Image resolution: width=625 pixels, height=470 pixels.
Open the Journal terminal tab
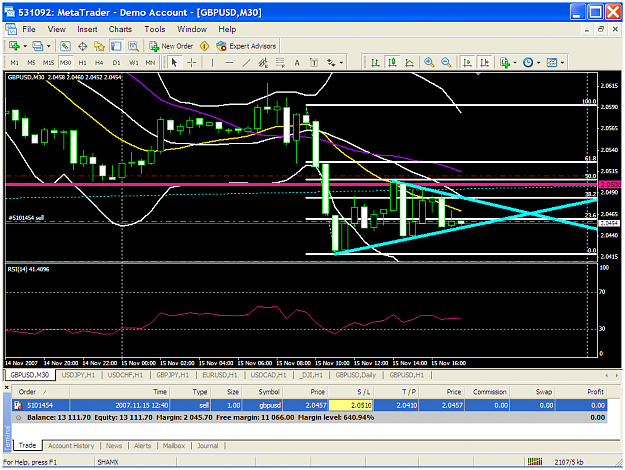coord(208,446)
